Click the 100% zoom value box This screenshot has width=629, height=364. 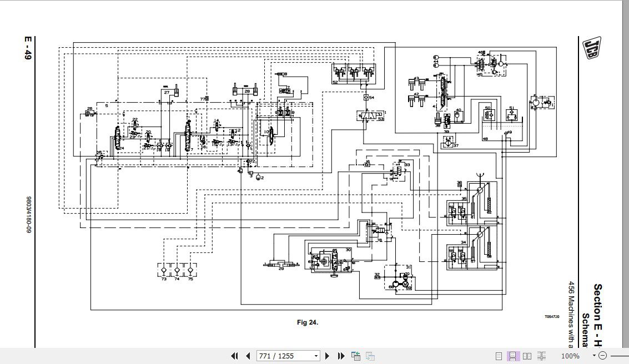click(x=570, y=356)
